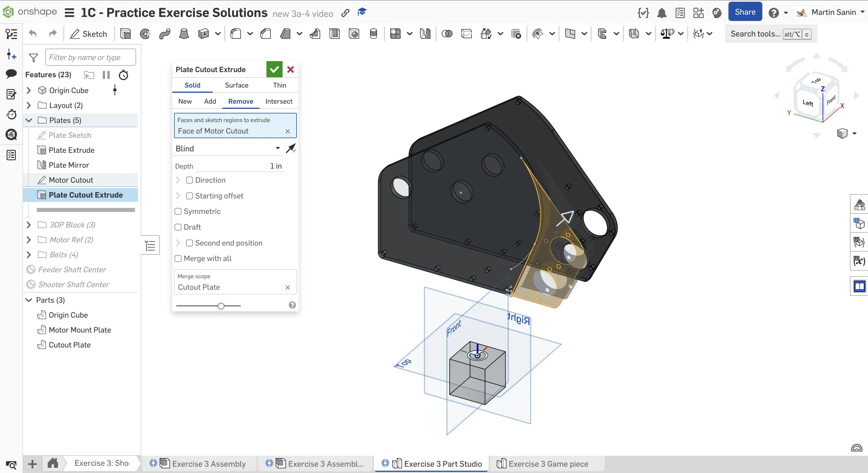Screen dimensions: 868x473
Task: Tick the Merge with all checkbox
Action: coord(178,258)
